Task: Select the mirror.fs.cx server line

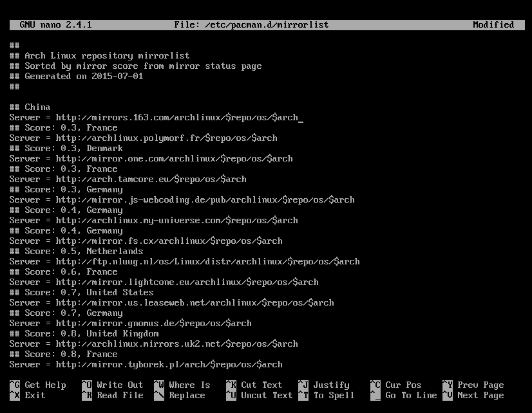Action: tap(146, 241)
